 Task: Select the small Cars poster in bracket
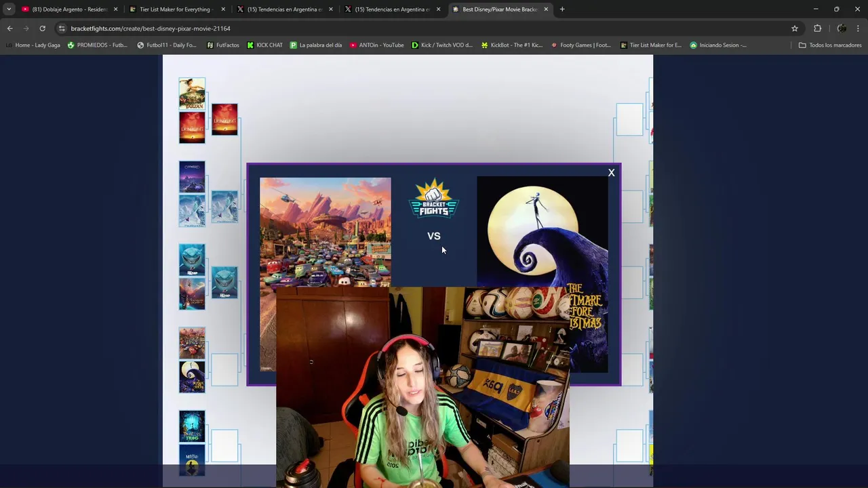point(192,343)
